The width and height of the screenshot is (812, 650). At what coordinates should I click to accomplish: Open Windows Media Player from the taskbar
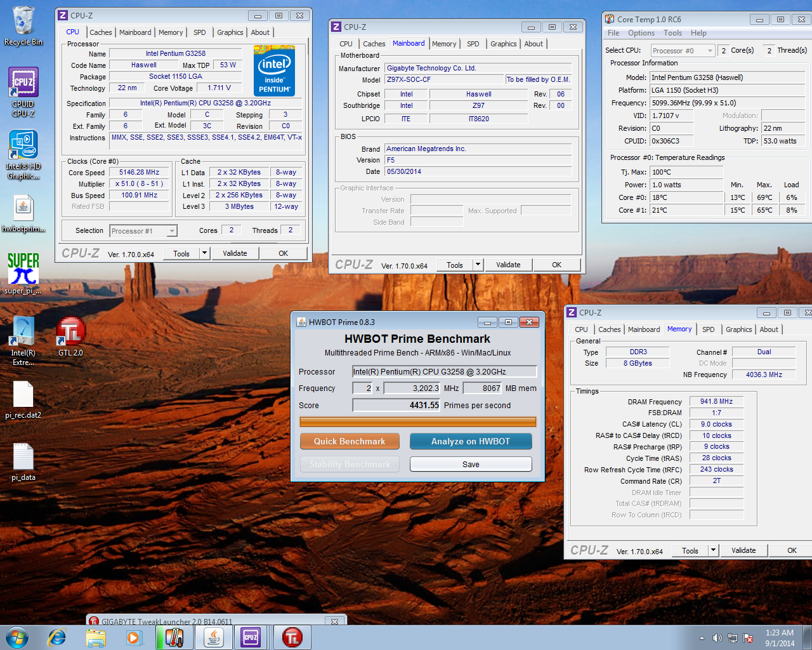[x=134, y=637]
